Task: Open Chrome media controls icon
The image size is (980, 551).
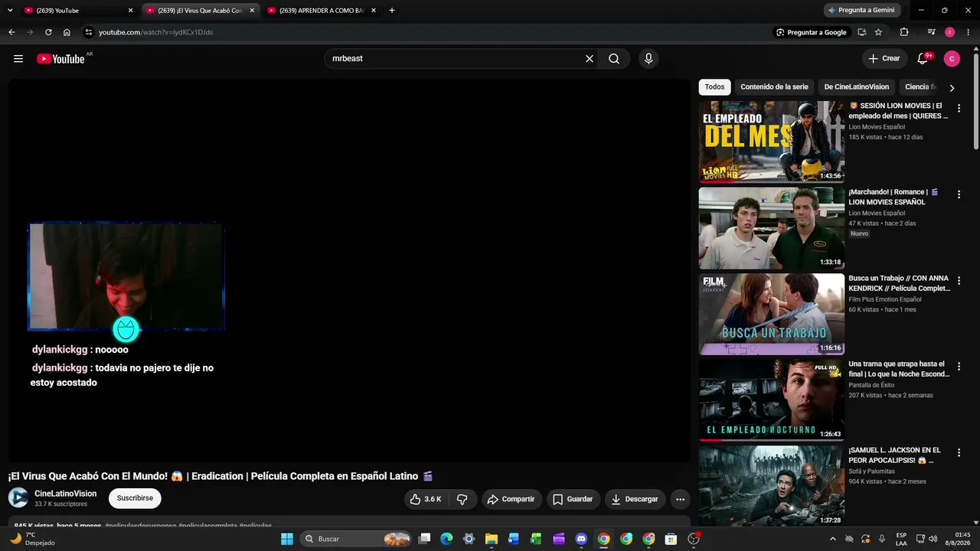Action: [x=931, y=32]
